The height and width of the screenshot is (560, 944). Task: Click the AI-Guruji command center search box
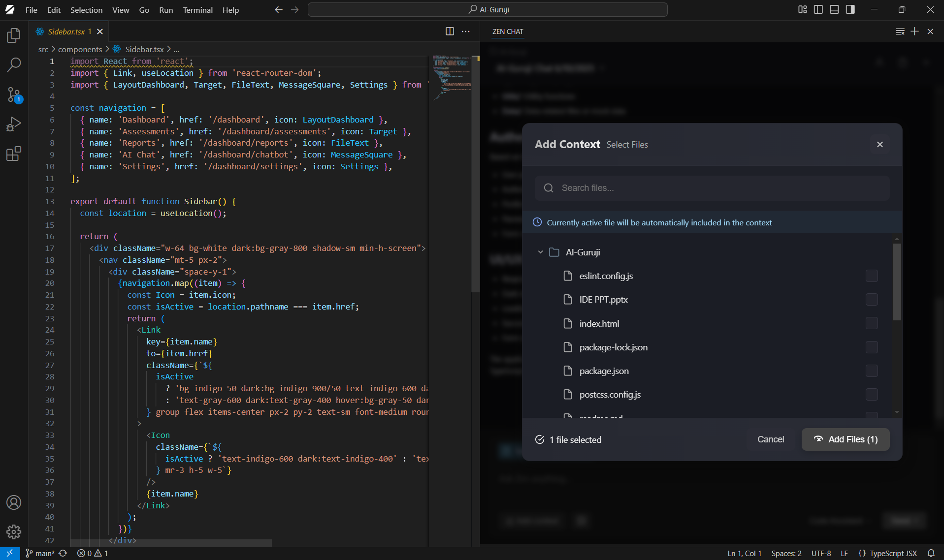488,9
